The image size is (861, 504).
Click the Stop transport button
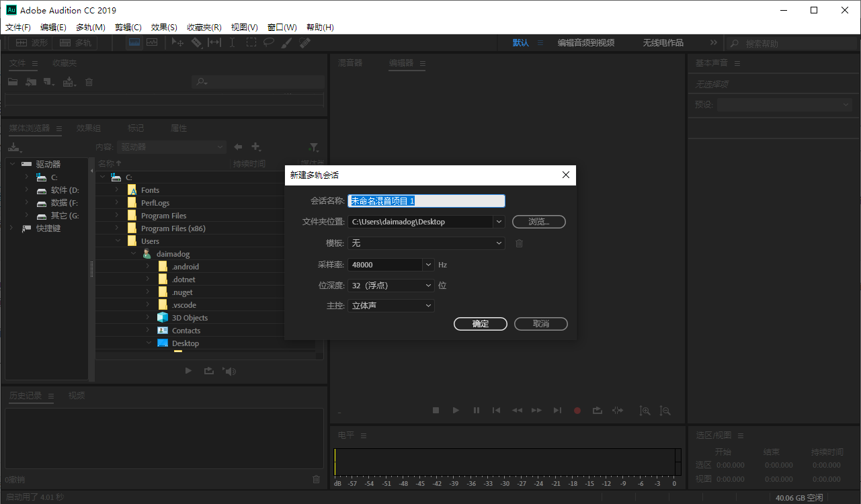click(436, 410)
